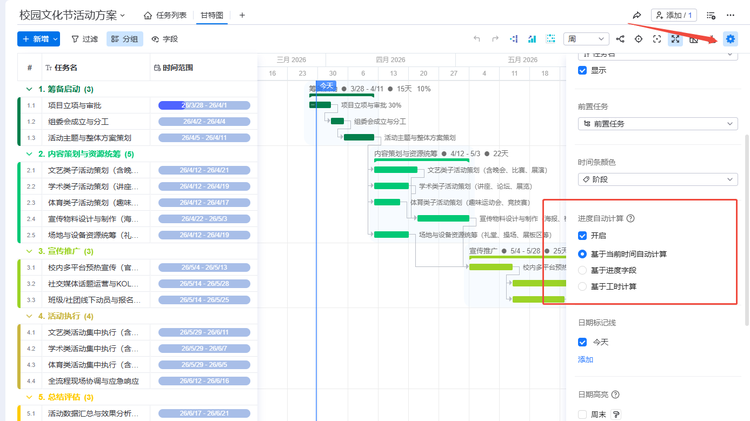The height and width of the screenshot is (421, 750).
Task: Uncheck the 开启 checkbox for auto progress
Action: [x=583, y=236]
